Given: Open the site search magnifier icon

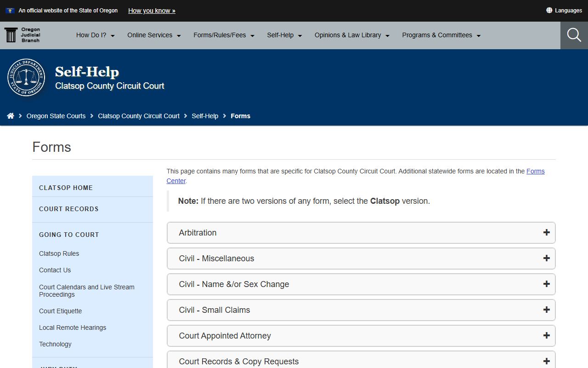Looking at the screenshot, I should pos(574,35).
